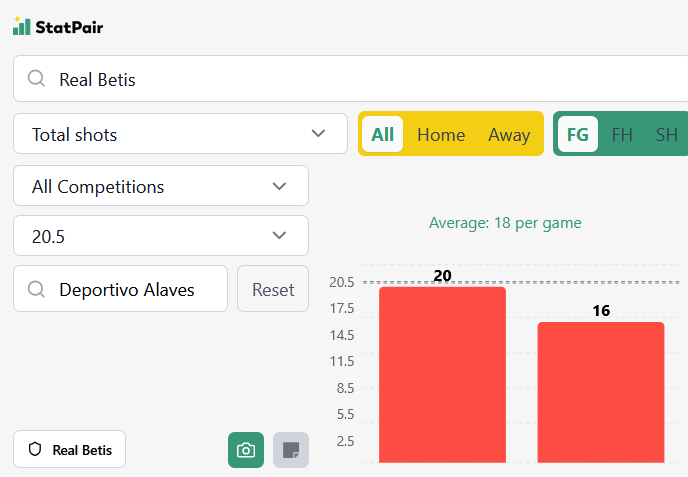Switch to FH first half period

pos(622,135)
